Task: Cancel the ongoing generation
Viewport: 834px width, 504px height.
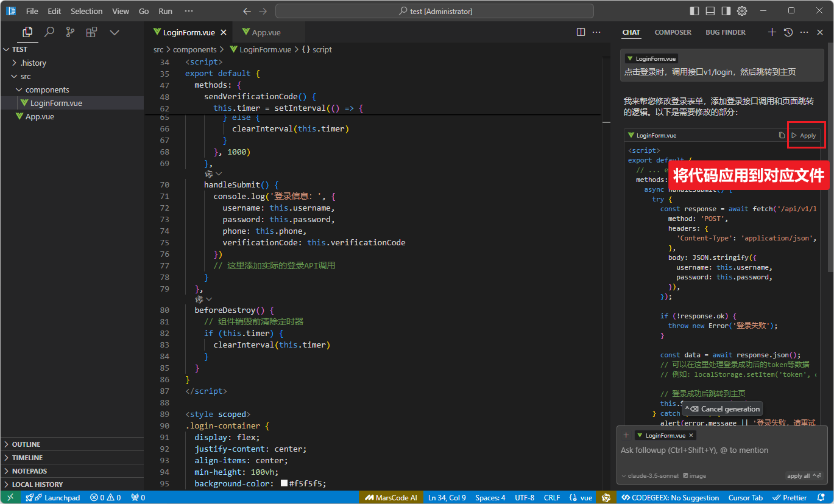Action: 723,409
